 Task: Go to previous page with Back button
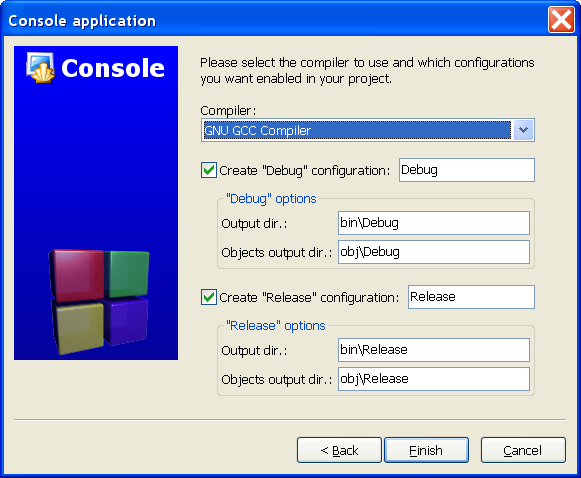[x=339, y=450]
